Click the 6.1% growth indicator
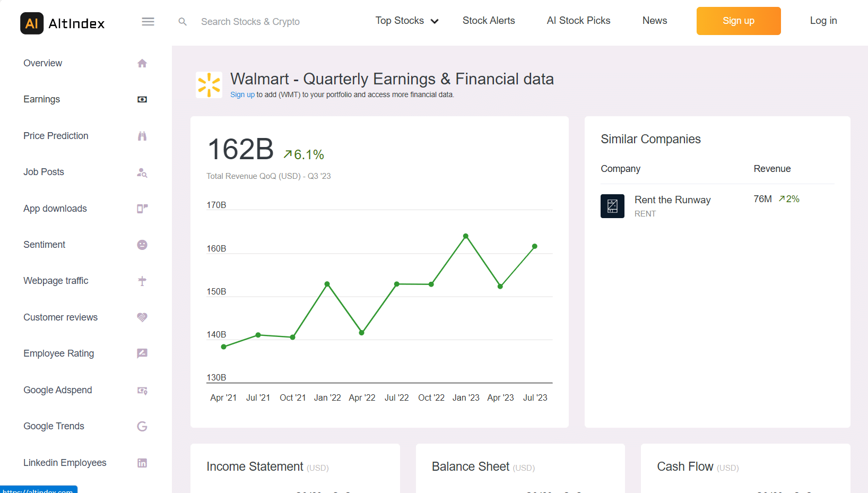Viewport: 868px width, 493px height. pyautogui.click(x=304, y=154)
